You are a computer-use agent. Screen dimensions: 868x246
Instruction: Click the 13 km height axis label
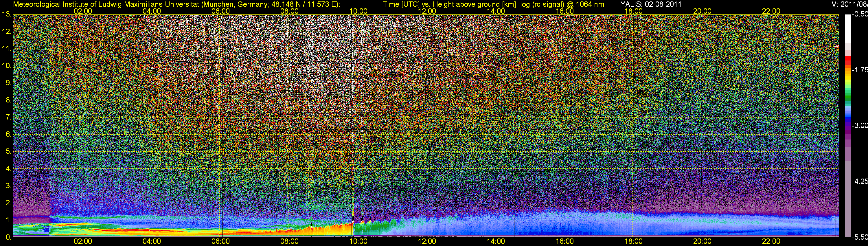[x=6, y=14]
